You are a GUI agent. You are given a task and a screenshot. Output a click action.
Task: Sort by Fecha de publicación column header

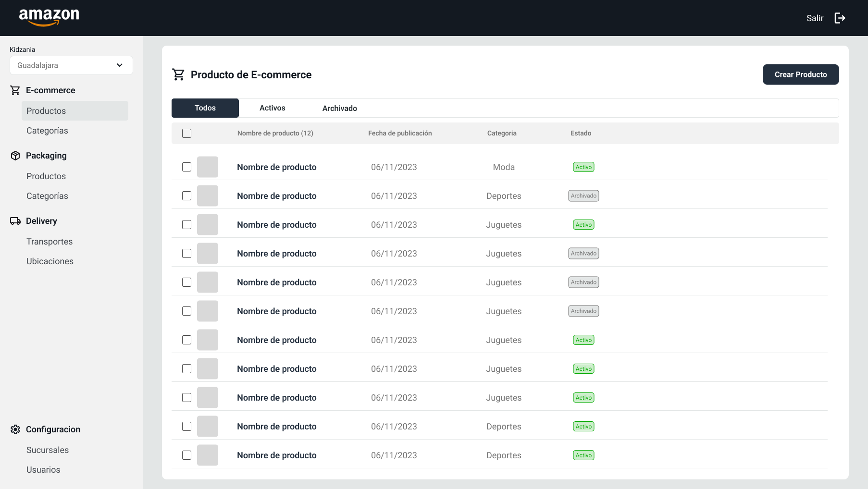point(400,134)
